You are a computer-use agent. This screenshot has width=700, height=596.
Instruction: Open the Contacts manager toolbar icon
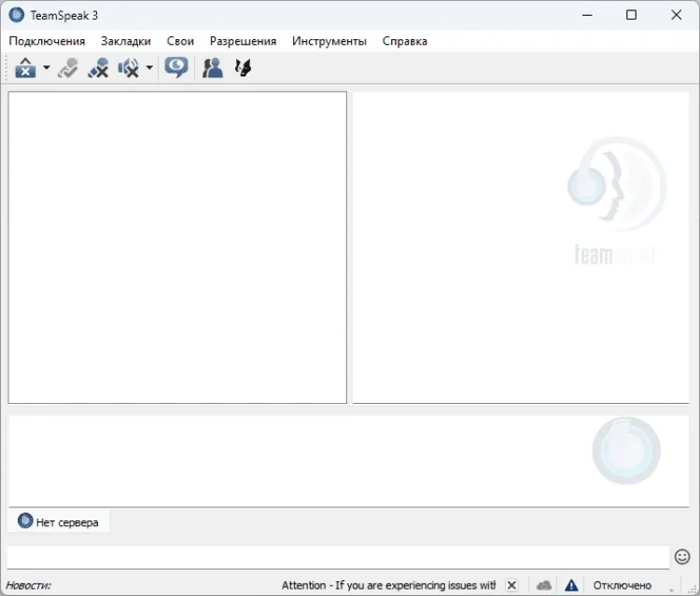(x=213, y=68)
